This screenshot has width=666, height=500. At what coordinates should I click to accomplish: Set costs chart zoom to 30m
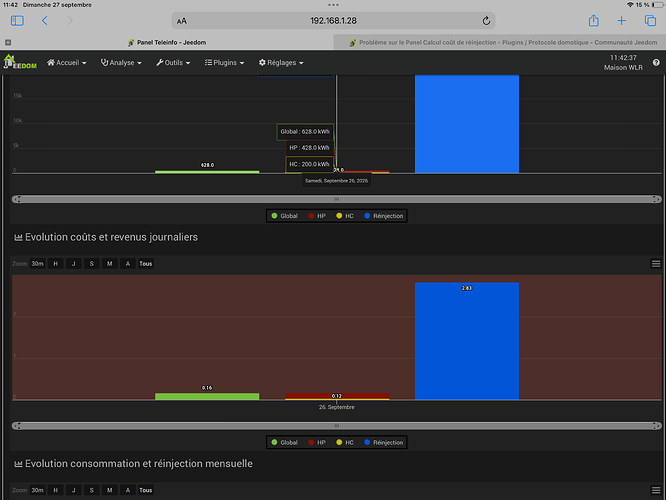37,264
